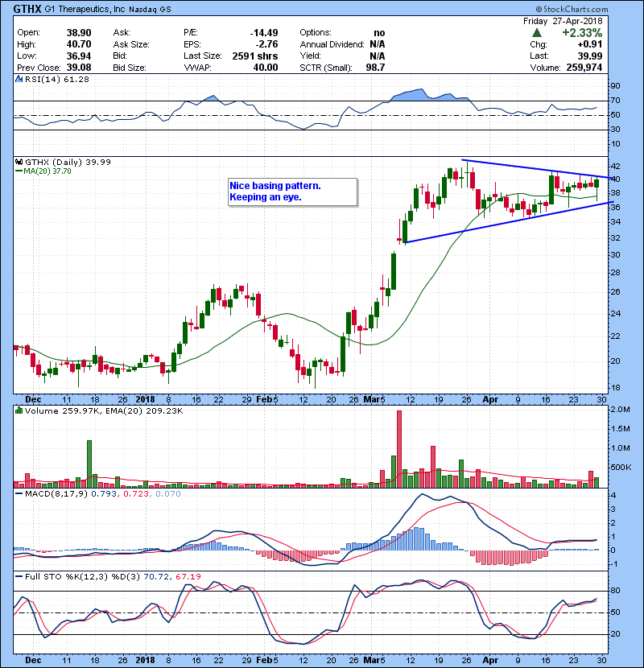Screen dimensions: 644x668
Task: Click the High value 40.70
Action: (79, 44)
